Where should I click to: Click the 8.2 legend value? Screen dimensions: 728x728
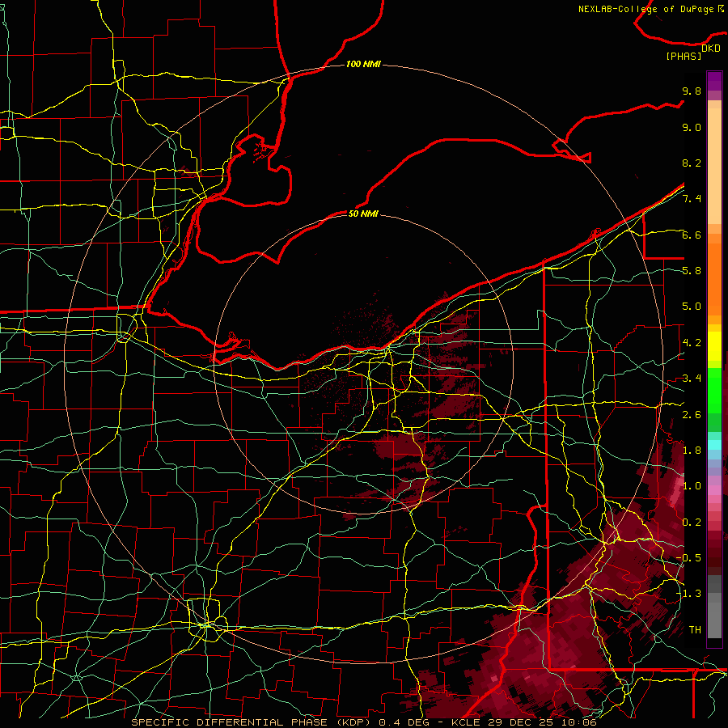(692, 163)
